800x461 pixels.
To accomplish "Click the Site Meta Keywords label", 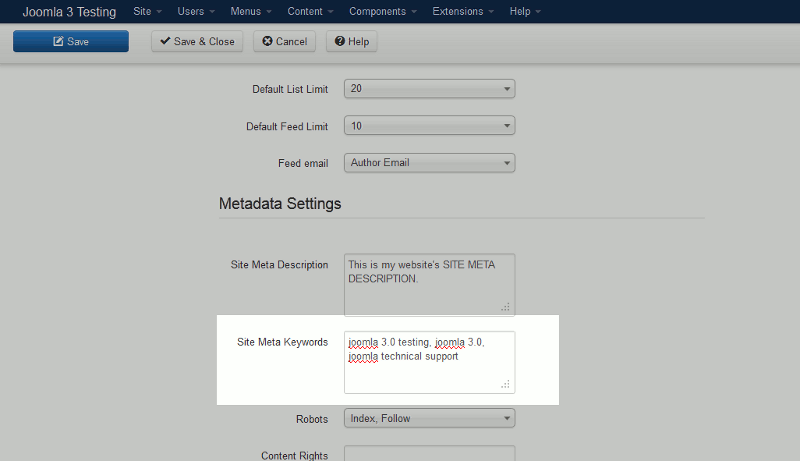I will click(283, 342).
